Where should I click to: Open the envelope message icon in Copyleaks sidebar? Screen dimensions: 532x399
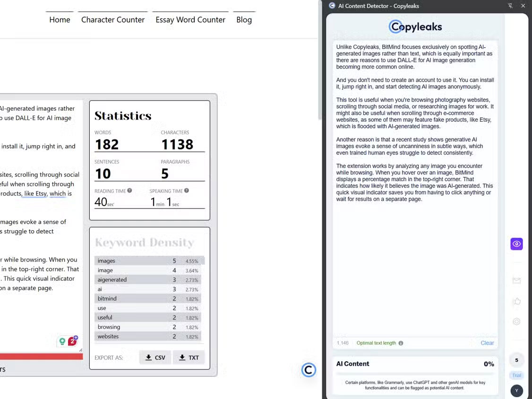point(516,280)
